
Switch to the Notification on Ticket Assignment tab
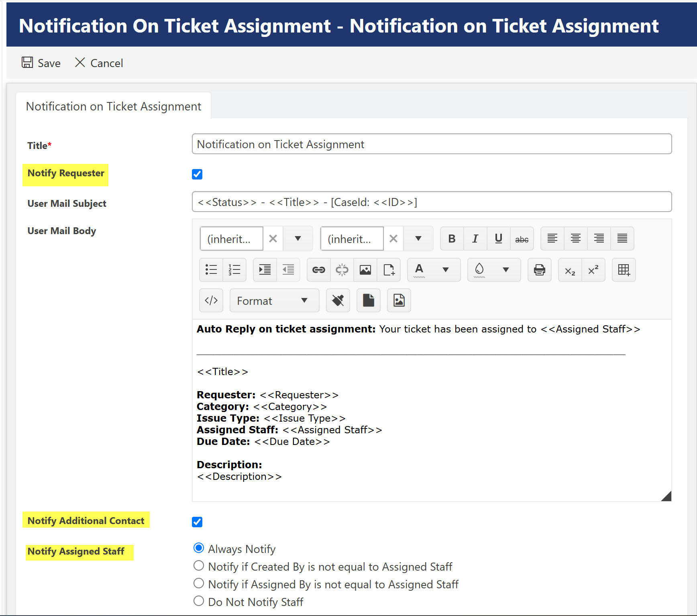click(x=113, y=106)
